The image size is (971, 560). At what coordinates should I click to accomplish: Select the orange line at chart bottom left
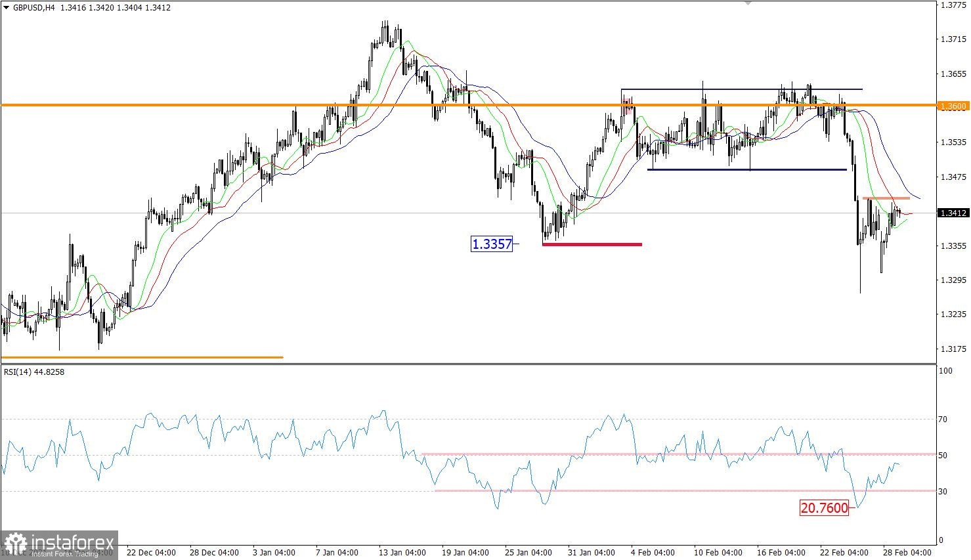(x=142, y=357)
